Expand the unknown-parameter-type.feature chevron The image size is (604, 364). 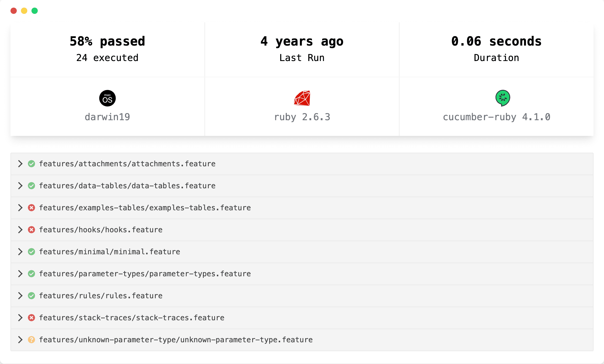[20, 340]
